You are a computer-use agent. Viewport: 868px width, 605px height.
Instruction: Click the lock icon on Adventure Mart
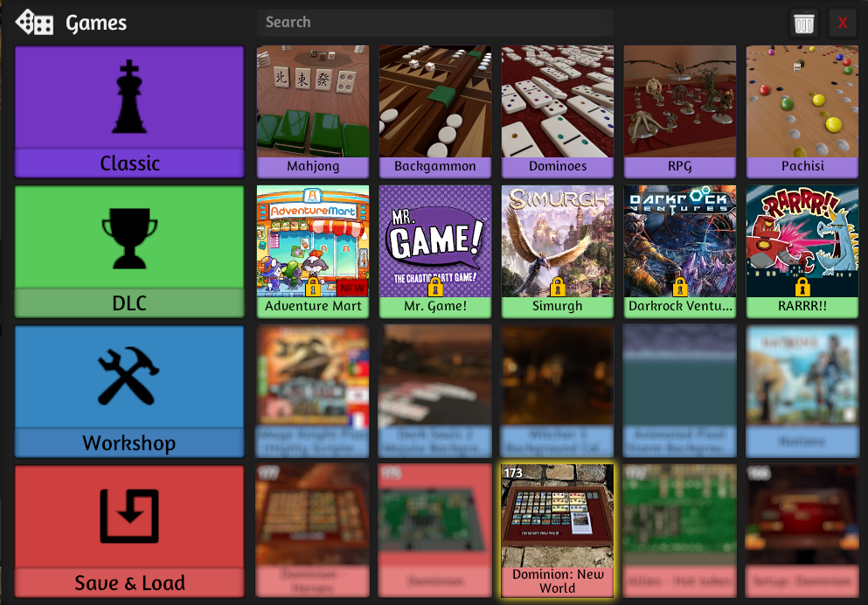(313, 288)
